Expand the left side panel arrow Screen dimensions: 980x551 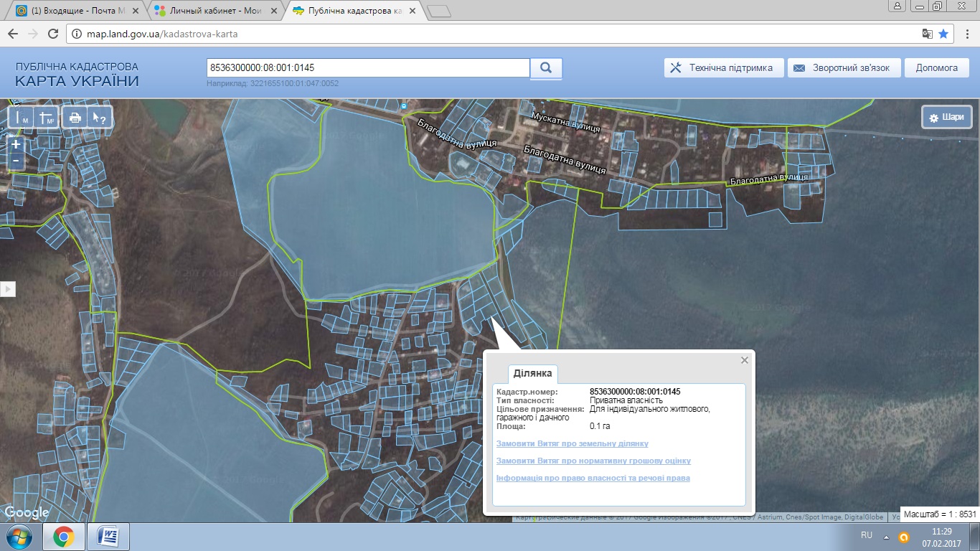[8, 289]
